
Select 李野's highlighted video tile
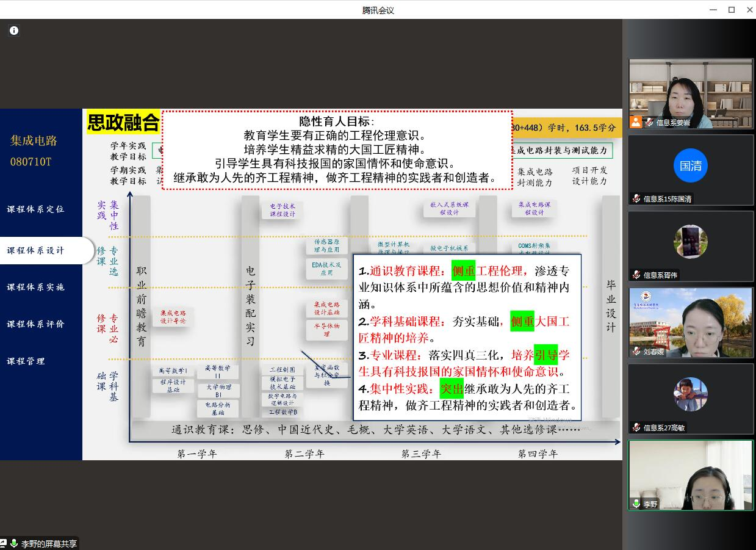tap(691, 475)
